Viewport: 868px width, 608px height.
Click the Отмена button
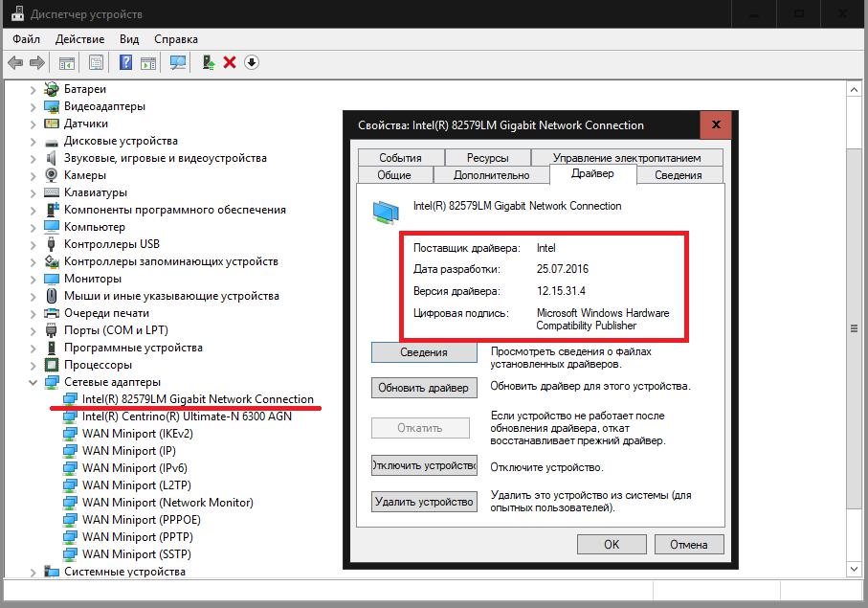(x=689, y=544)
